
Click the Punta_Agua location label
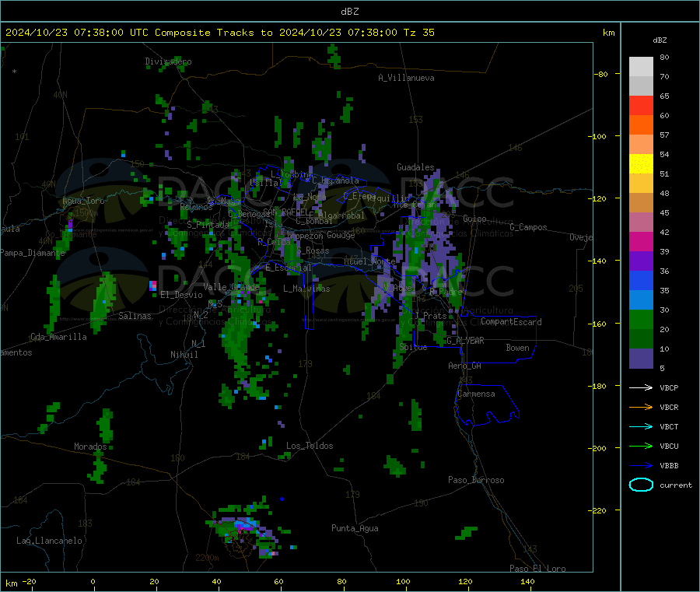point(355,528)
